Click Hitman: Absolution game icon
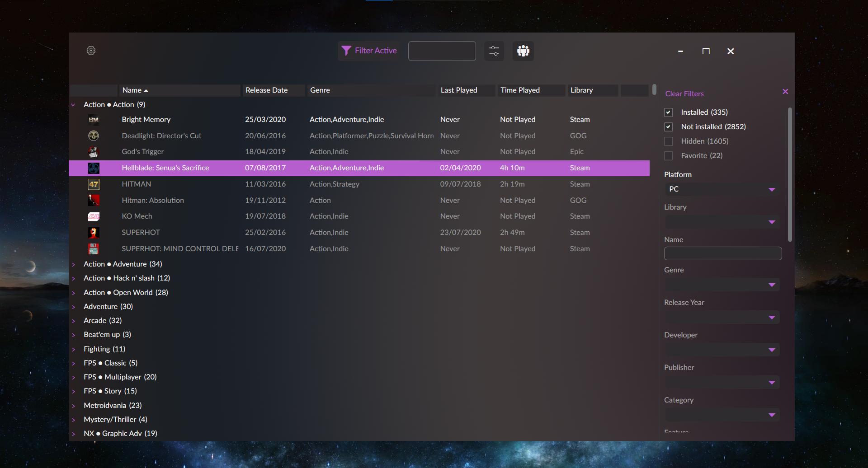The image size is (868, 468). point(94,200)
